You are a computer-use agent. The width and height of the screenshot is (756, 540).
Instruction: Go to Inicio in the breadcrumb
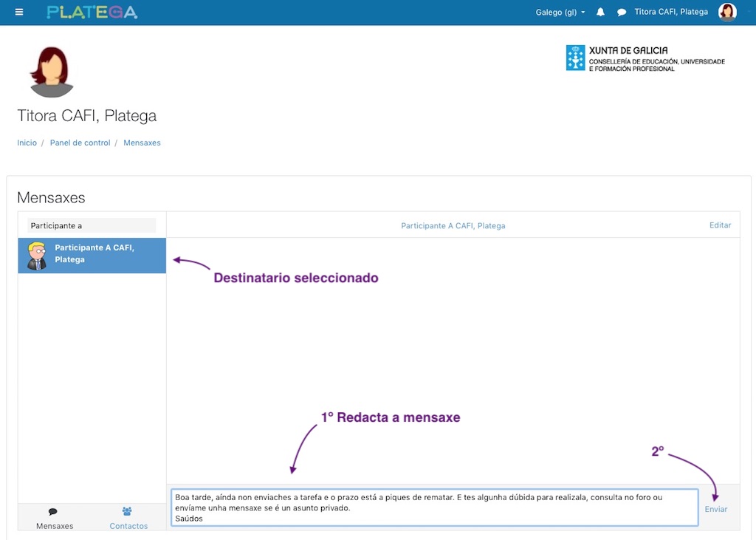click(27, 143)
